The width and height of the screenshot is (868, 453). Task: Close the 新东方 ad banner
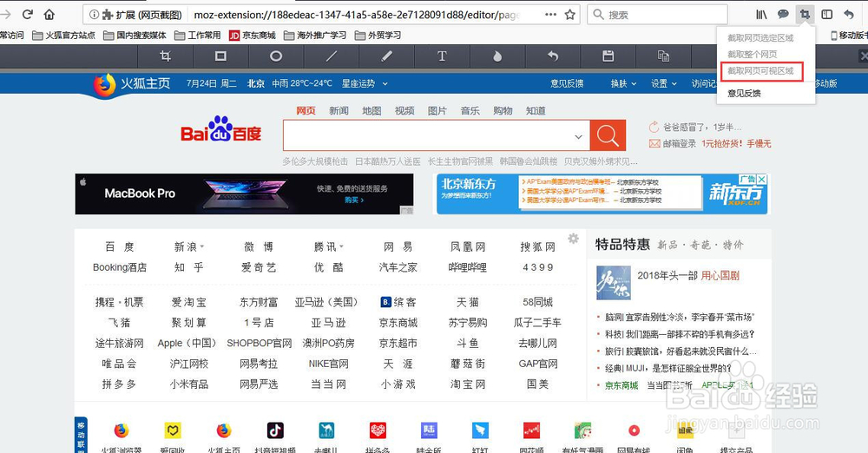pyautogui.click(x=762, y=180)
